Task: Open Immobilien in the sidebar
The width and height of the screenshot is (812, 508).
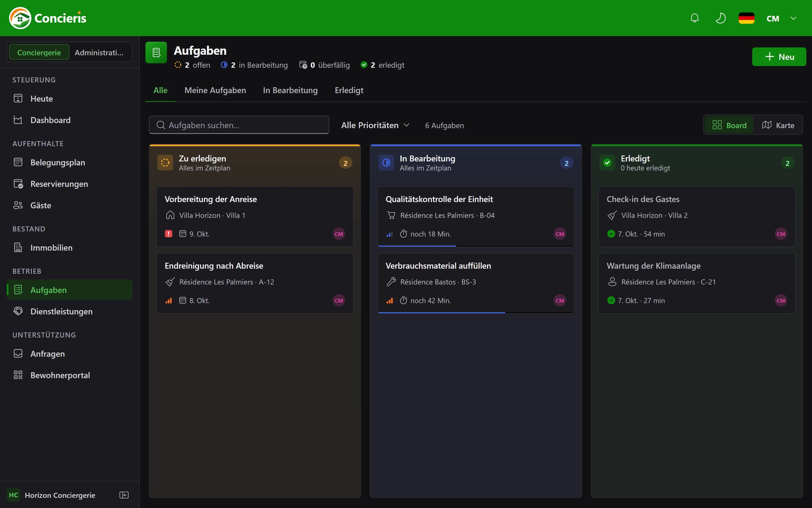Action: coord(70,248)
